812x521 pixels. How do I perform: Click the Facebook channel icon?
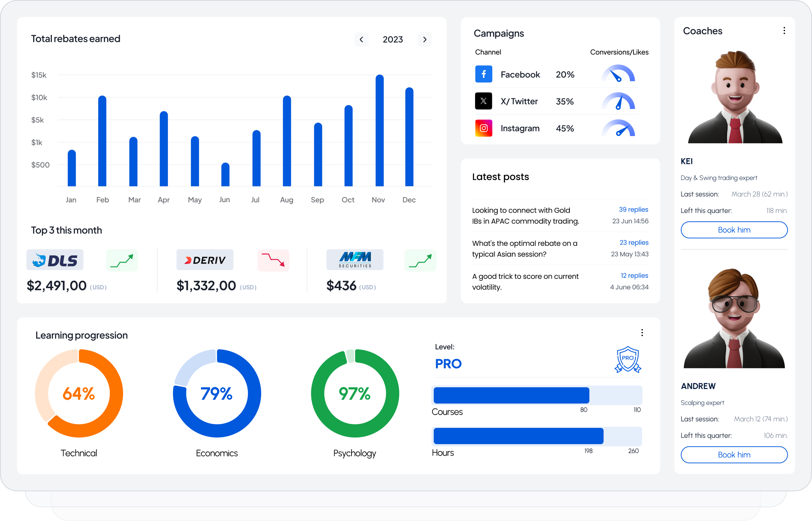(483, 74)
